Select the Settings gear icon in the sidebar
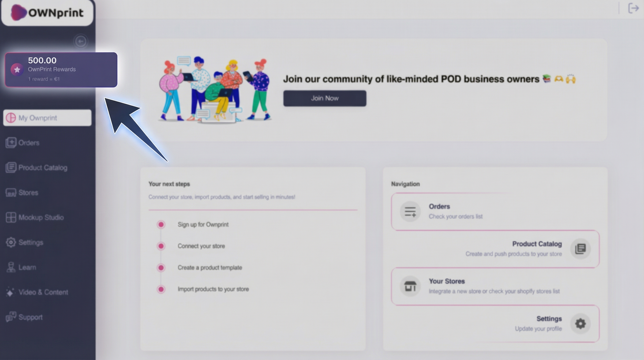 [10, 242]
